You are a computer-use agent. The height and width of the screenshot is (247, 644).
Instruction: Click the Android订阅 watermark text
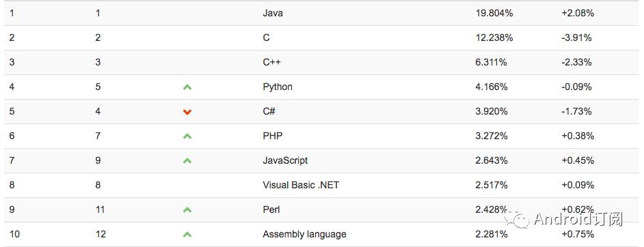point(578,219)
